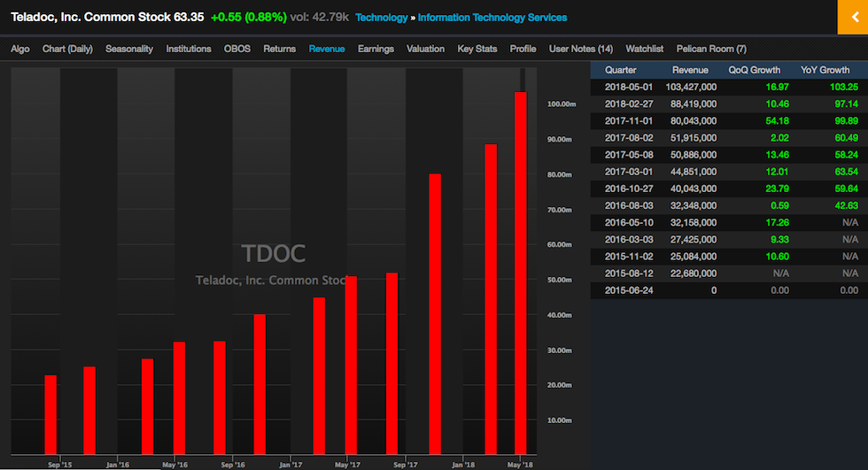Click the orange back arrow button
The image size is (868, 470).
[x=853, y=17]
